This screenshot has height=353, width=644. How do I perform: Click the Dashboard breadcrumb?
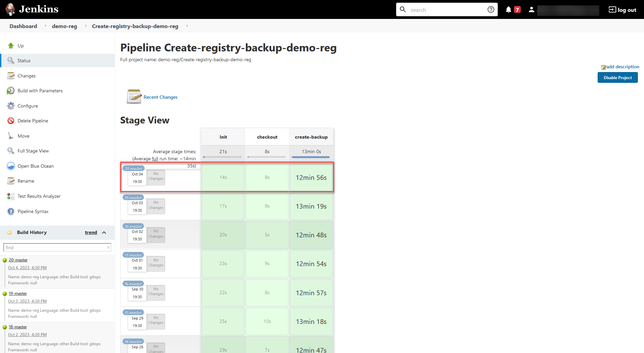[x=23, y=26]
